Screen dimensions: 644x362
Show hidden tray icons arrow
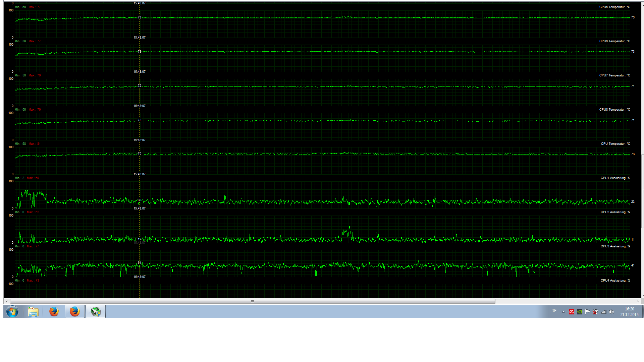[563, 312]
